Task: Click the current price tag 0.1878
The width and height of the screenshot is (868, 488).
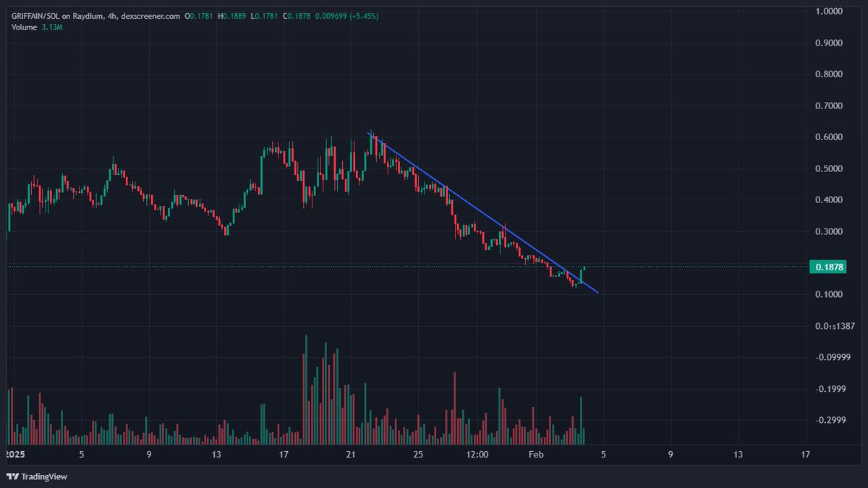Action: tap(828, 267)
